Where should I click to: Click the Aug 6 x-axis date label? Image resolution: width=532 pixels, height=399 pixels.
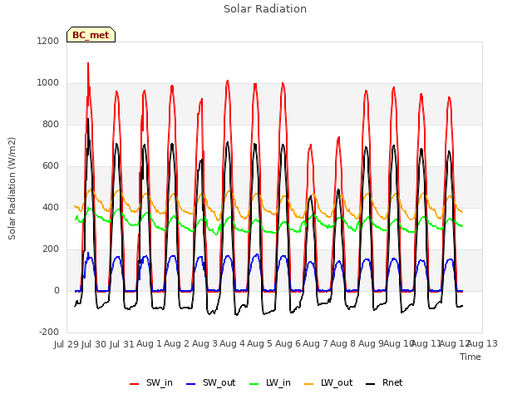(x=288, y=344)
